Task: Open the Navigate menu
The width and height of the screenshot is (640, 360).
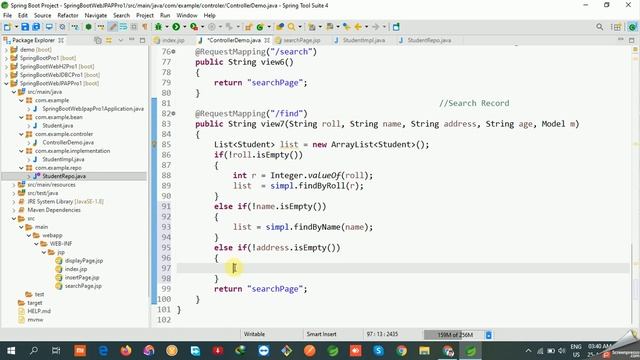Action: pos(96,16)
